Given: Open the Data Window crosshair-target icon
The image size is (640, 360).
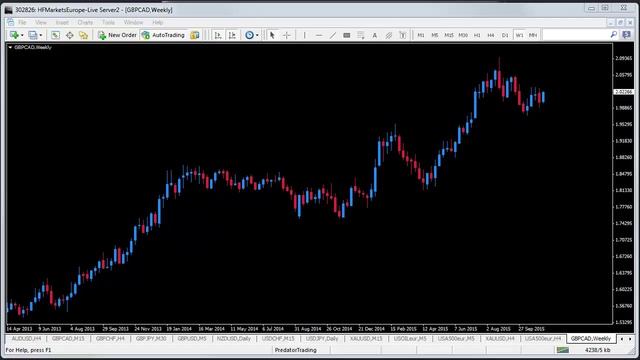Looking at the screenshot, I should point(69,35).
